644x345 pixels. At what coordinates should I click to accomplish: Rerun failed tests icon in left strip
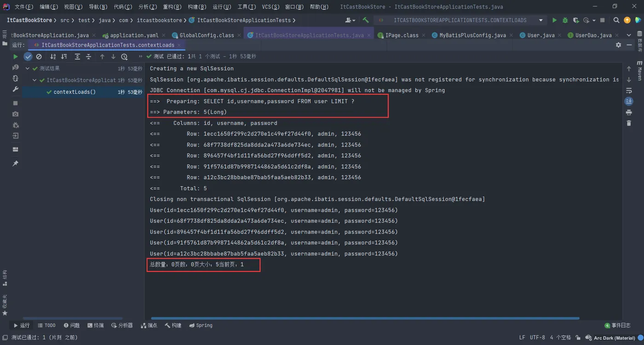pos(15,68)
